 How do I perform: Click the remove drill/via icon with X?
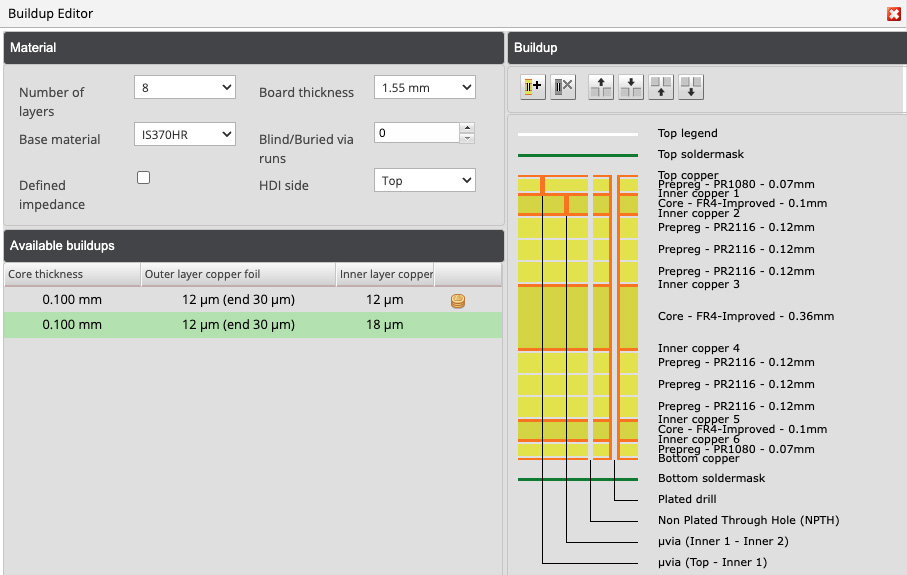tap(563, 87)
